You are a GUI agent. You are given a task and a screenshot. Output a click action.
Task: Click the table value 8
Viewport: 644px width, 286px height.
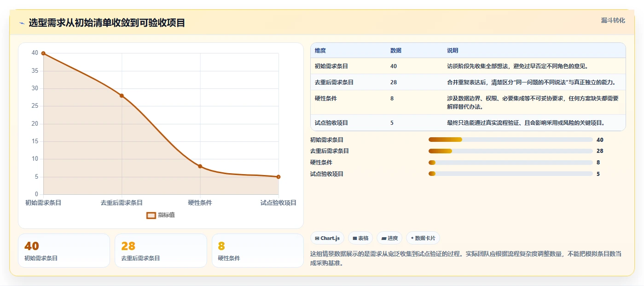tap(392, 98)
